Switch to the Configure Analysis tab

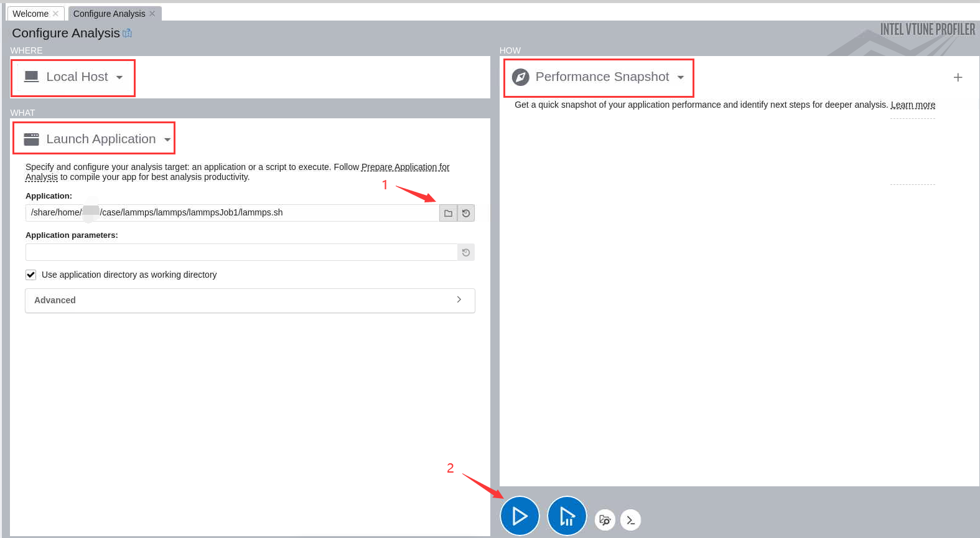point(110,14)
